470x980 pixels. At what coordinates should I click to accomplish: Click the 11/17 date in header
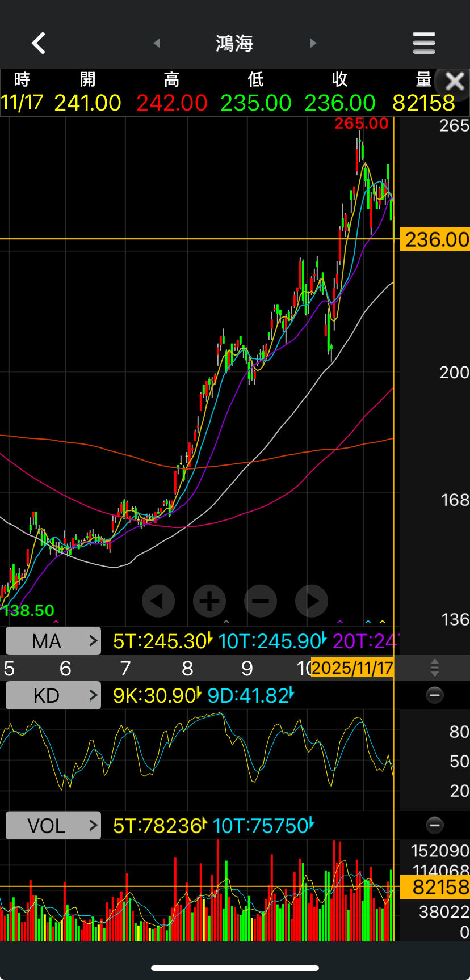[x=22, y=103]
